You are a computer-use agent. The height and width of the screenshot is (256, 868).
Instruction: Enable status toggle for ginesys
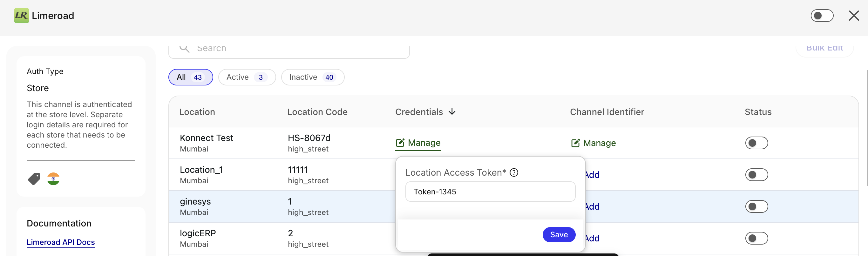click(x=756, y=206)
